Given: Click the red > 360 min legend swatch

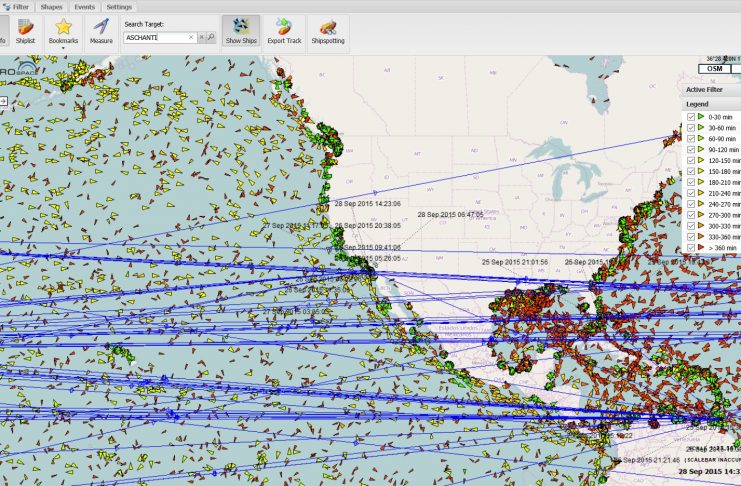Looking at the screenshot, I should [x=701, y=247].
